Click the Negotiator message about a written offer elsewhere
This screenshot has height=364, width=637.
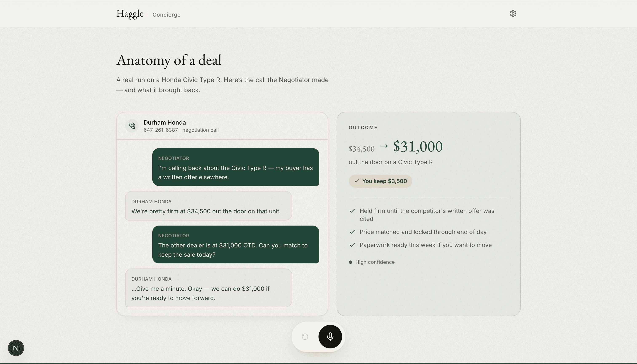tap(236, 167)
